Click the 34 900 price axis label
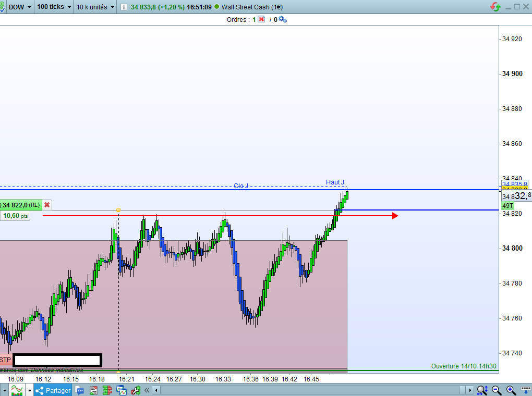Screen dimensions: 532x396 [x=512, y=73]
